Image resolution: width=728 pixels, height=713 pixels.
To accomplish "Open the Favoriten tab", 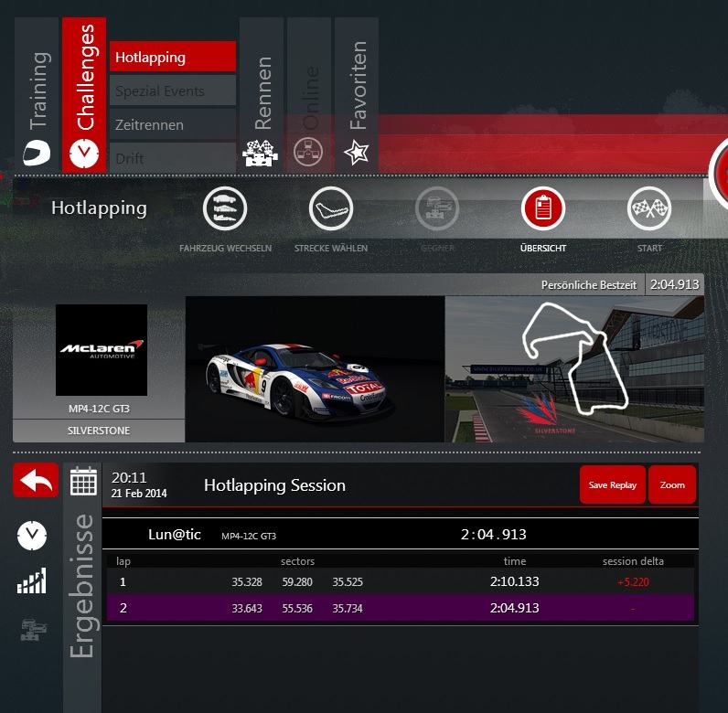I will (x=357, y=95).
